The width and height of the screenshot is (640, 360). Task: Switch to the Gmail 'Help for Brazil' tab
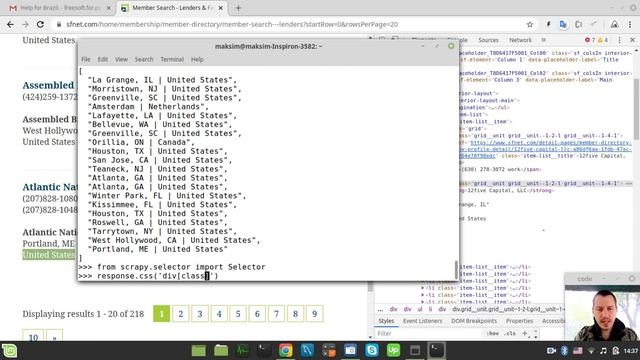pos(60,8)
